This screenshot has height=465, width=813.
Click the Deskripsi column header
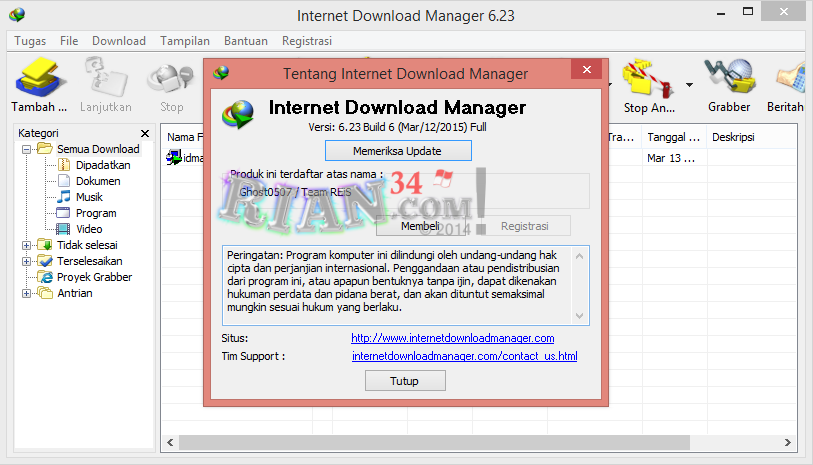click(733, 137)
